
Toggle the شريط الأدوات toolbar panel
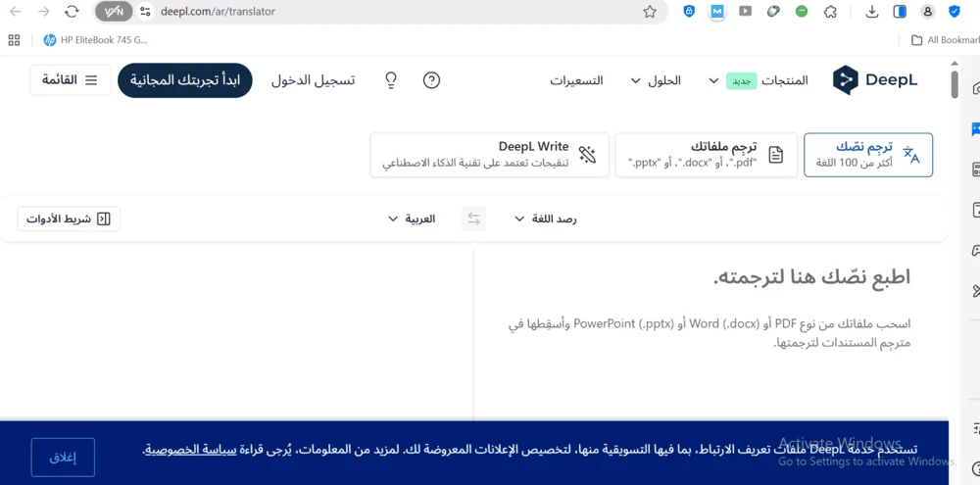pyautogui.click(x=69, y=218)
